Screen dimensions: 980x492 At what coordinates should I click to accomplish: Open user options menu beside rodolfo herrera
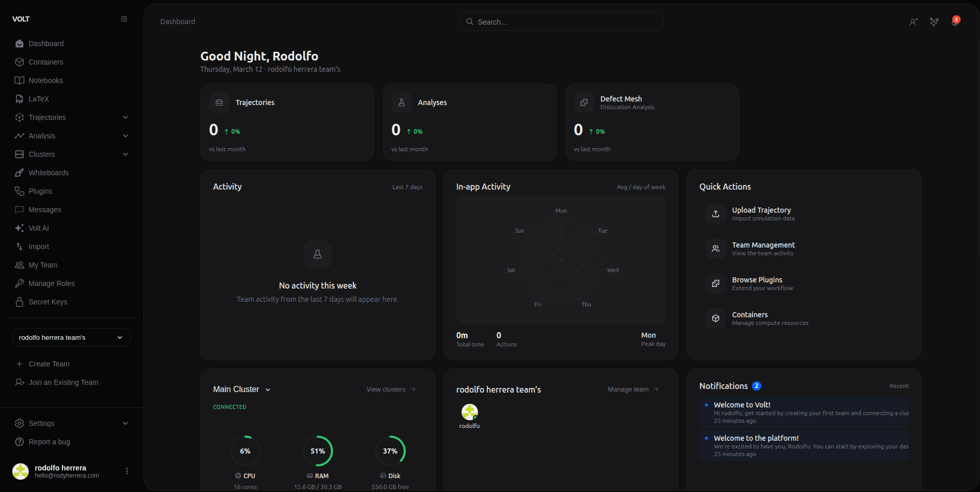127,471
